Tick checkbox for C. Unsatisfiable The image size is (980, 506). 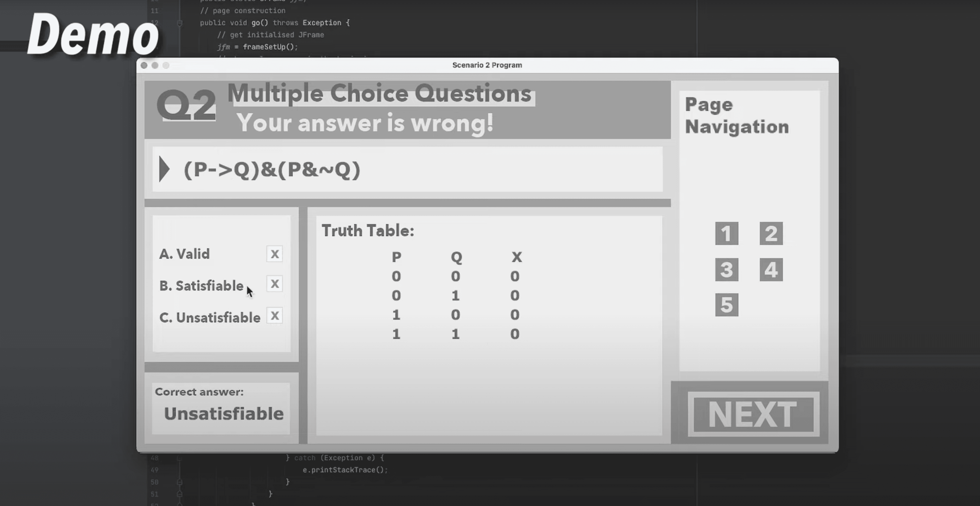(274, 316)
